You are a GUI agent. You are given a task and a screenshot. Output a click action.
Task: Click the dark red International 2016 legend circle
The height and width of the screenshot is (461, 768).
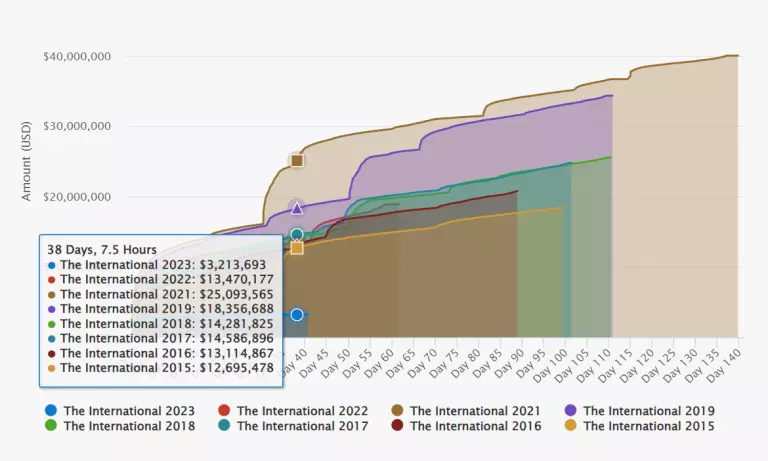coord(397,426)
